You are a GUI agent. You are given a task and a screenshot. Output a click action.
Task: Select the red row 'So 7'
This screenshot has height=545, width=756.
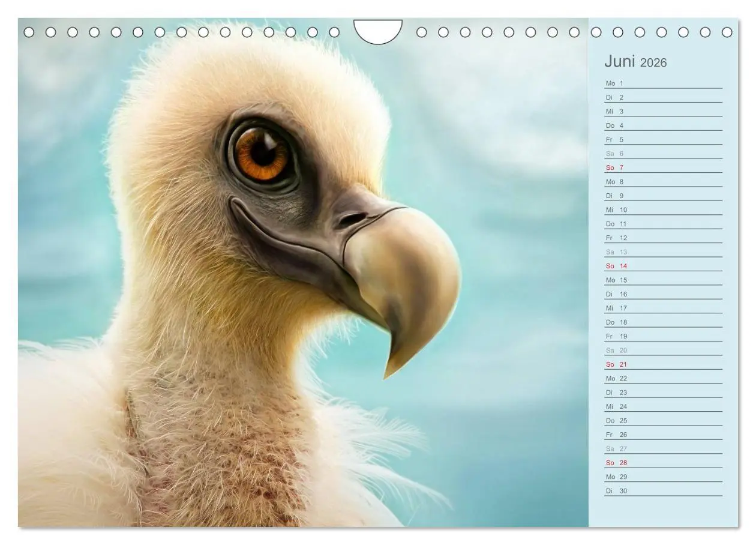[663, 167]
